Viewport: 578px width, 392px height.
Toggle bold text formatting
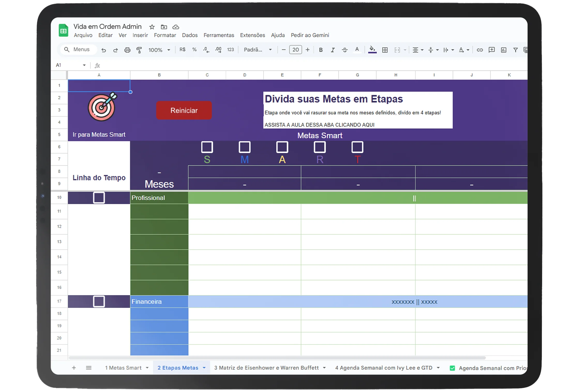(321, 50)
